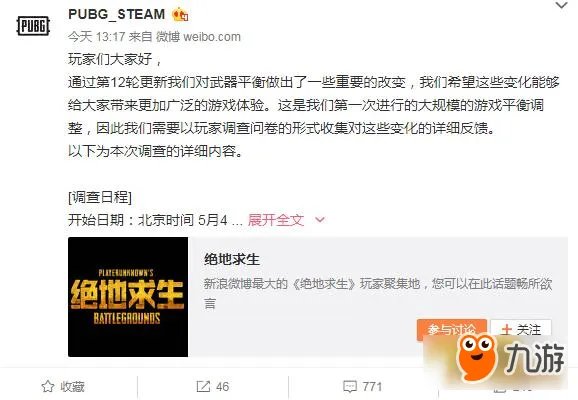Screen dimensions: 578x400
Task: Click the red plus icon in 关注 button
Action: (507, 330)
